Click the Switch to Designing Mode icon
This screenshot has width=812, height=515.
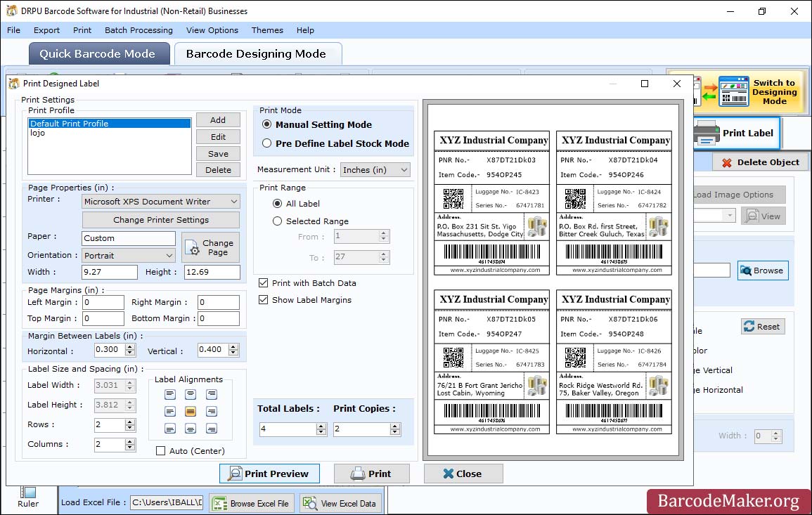point(733,91)
